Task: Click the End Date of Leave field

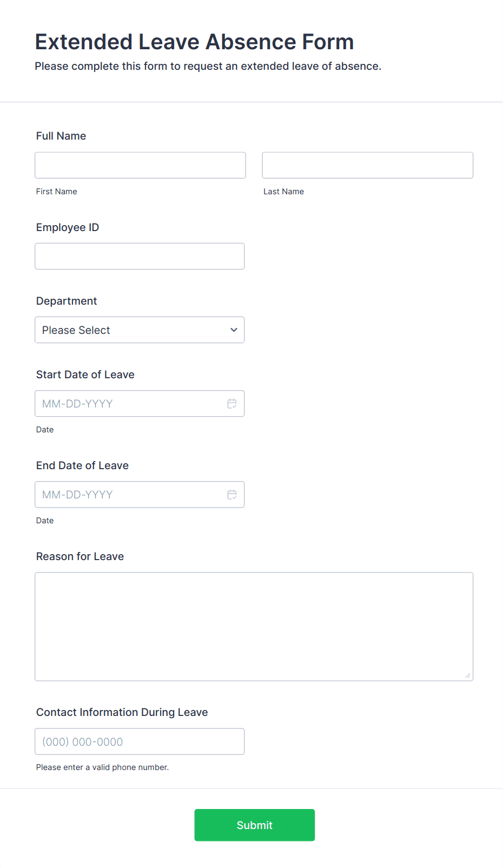Action: [130, 494]
